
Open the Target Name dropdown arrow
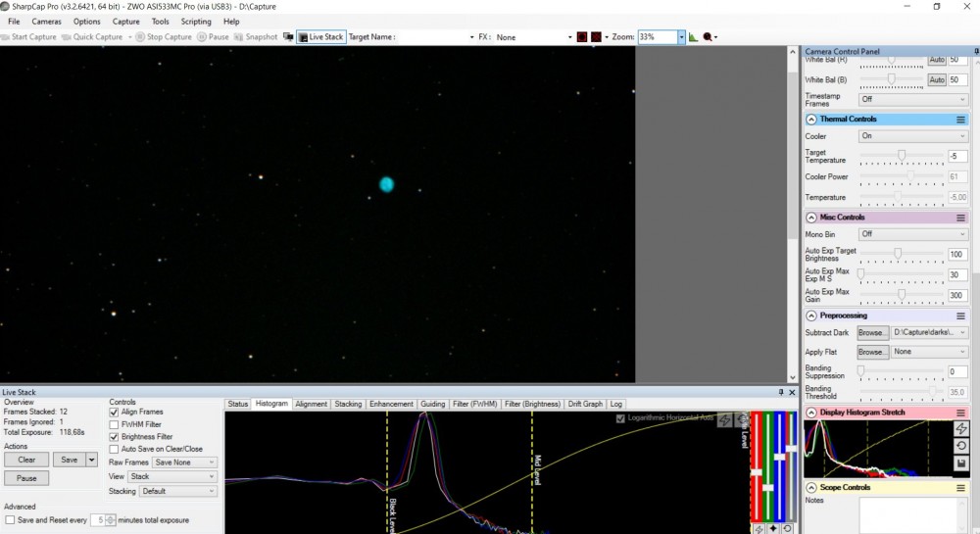(x=472, y=37)
